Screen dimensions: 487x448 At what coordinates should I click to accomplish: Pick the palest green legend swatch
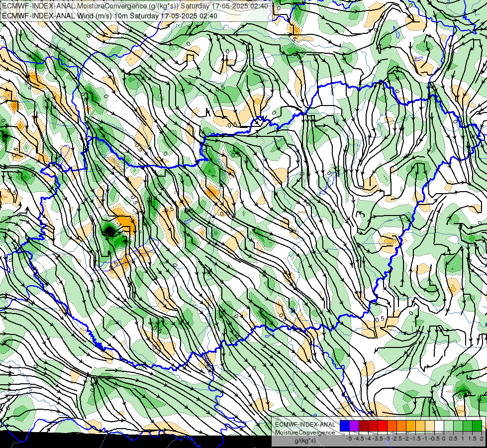click(x=449, y=426)
